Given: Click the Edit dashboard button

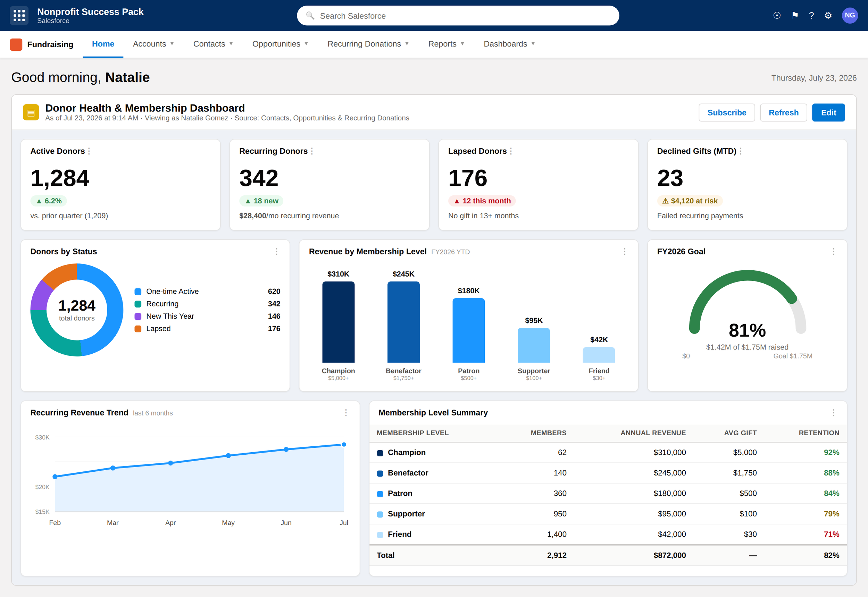Looking at the screenshot, I should pos(828,112).
